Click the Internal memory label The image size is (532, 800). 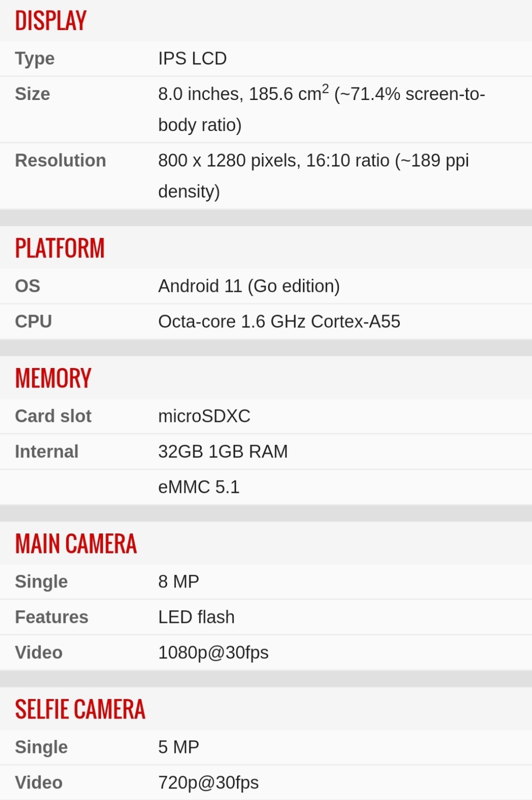[46, 451]
